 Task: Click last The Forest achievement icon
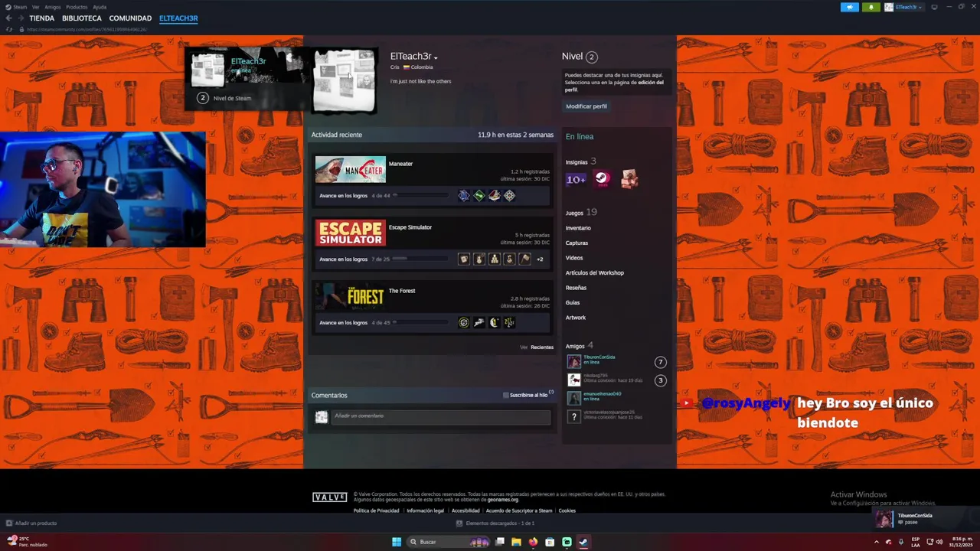509,323
